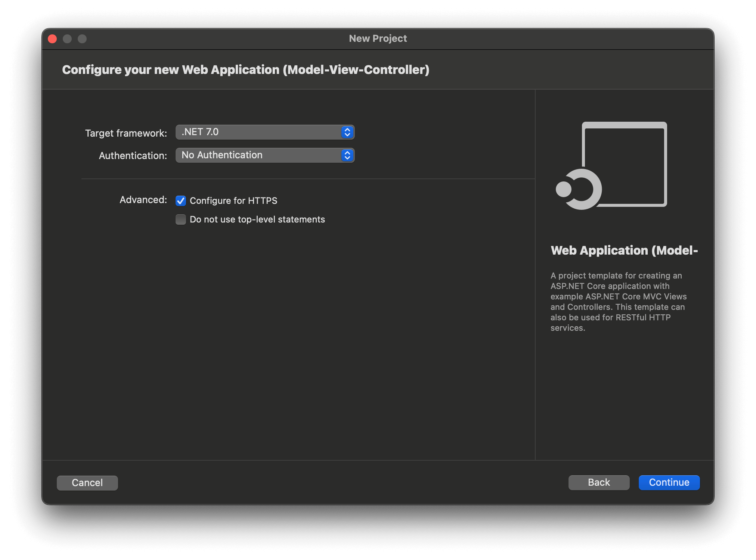Click the Cancel button
This screenshot has height=560, width=756.
(87, 483)
